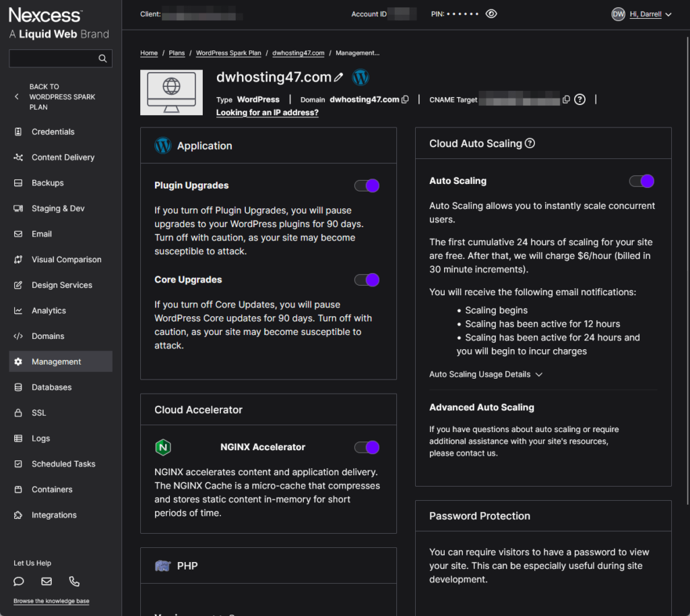Click the WordPress icon in Application header

tap(163, 146)
